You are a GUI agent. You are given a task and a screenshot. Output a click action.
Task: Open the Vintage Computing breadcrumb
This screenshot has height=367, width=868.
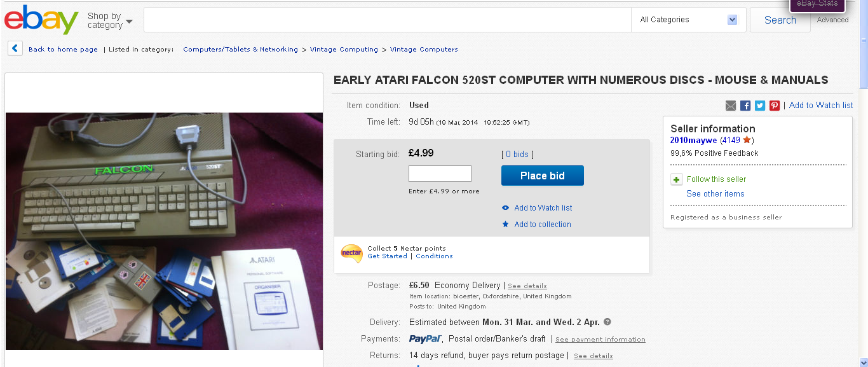[344, 49]
